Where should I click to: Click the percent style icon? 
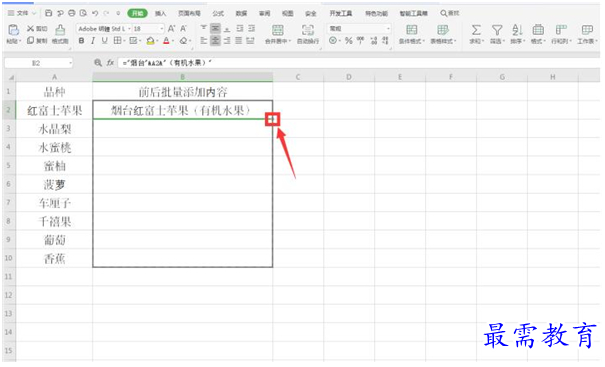pyautogui.click(x=348, y=40)
